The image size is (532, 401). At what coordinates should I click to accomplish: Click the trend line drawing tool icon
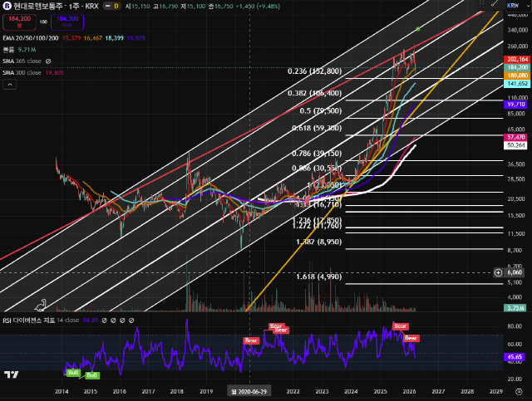tap(495, 3)
